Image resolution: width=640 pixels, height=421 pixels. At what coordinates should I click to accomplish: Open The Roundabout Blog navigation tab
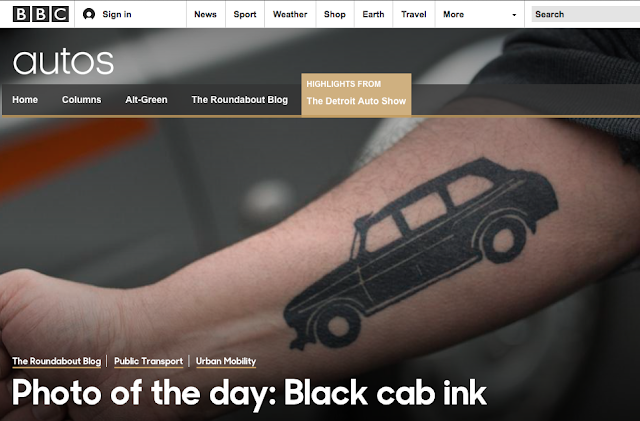tap(240, 100)
